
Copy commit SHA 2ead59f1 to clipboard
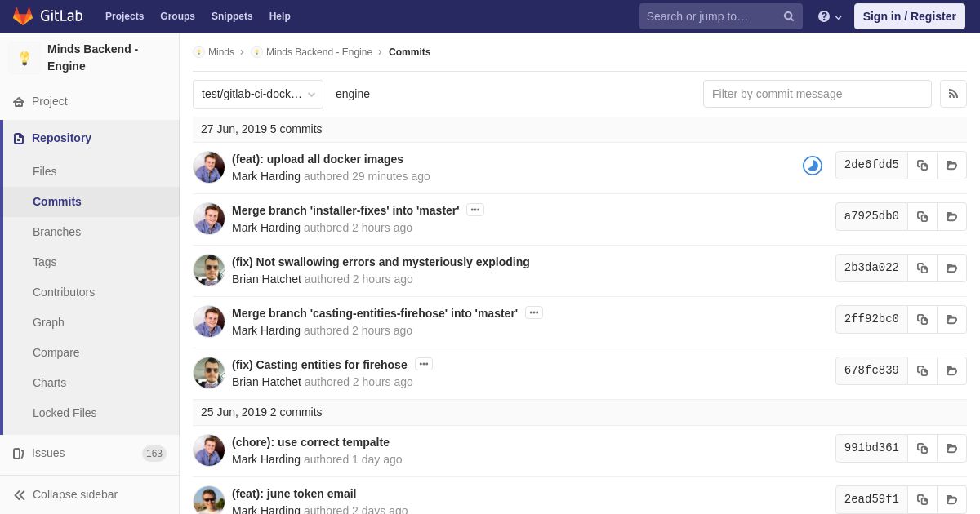pyautogui.click(x=922, y=499)
